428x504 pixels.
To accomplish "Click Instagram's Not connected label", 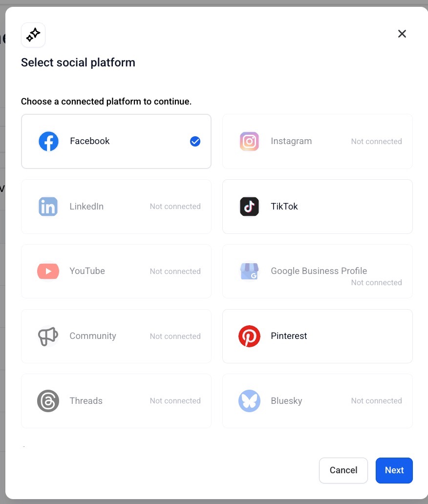I will [x=376, y=142].
